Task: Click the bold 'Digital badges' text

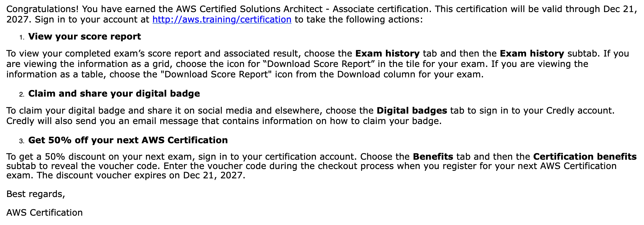Action: (x=412, y=111)
